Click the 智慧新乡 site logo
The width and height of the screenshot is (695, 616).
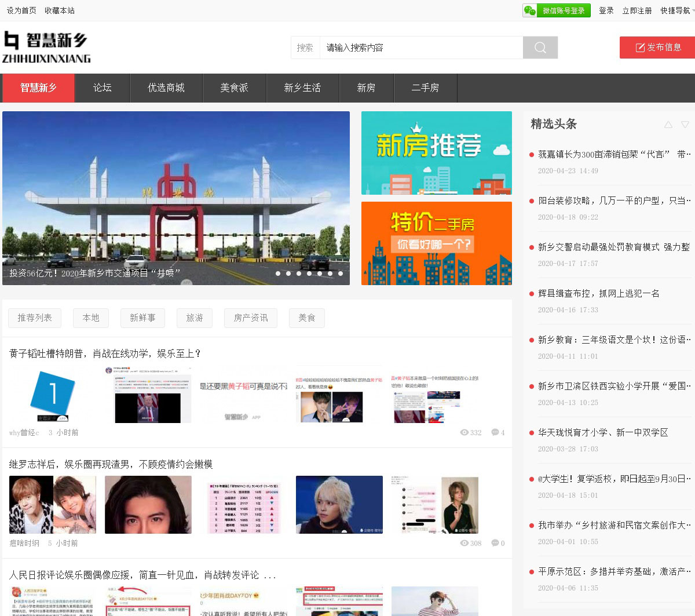tap(46, 47)
